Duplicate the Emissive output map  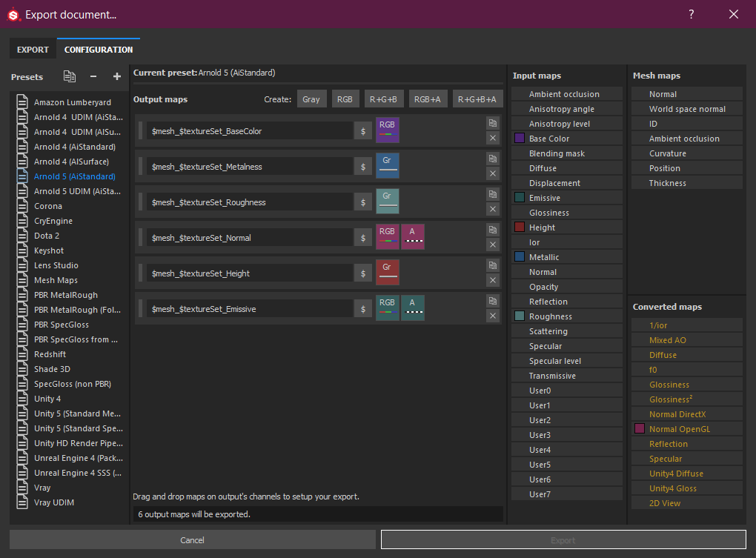coord(493,301)
